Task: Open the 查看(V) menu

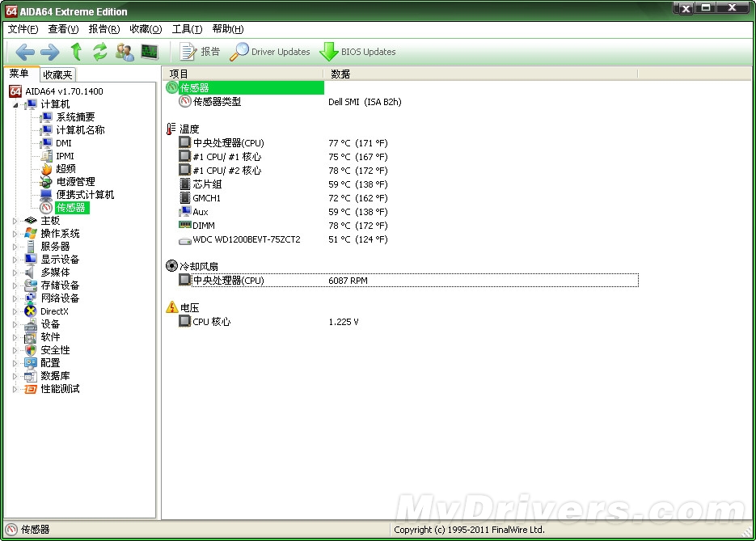Action: 63,29
